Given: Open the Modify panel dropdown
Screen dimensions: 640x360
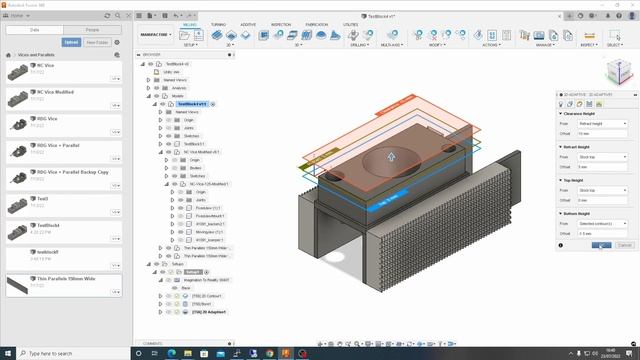Looking at the screenshot, I should (x=437, y=45).
